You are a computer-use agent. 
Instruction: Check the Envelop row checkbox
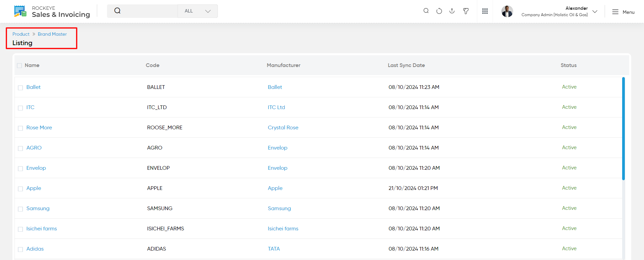click(21, 168)
